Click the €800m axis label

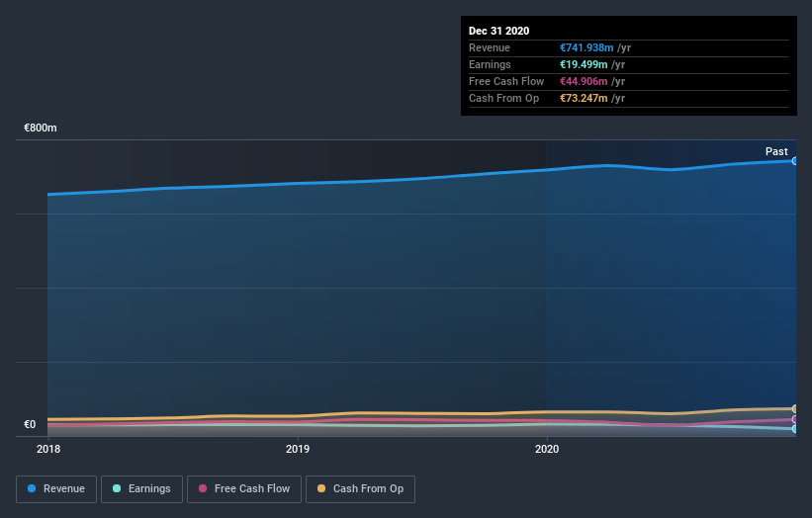tap(41, 128)
